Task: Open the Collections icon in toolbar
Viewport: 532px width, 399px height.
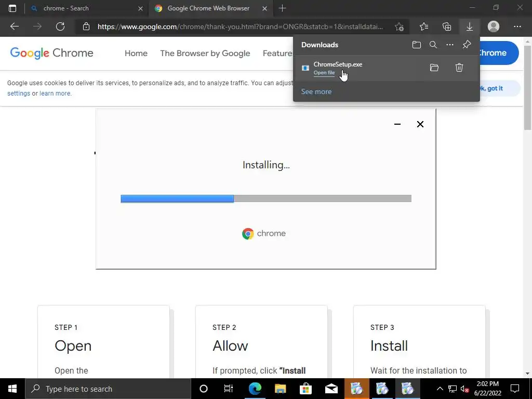Action: click(x=447, y=26)
